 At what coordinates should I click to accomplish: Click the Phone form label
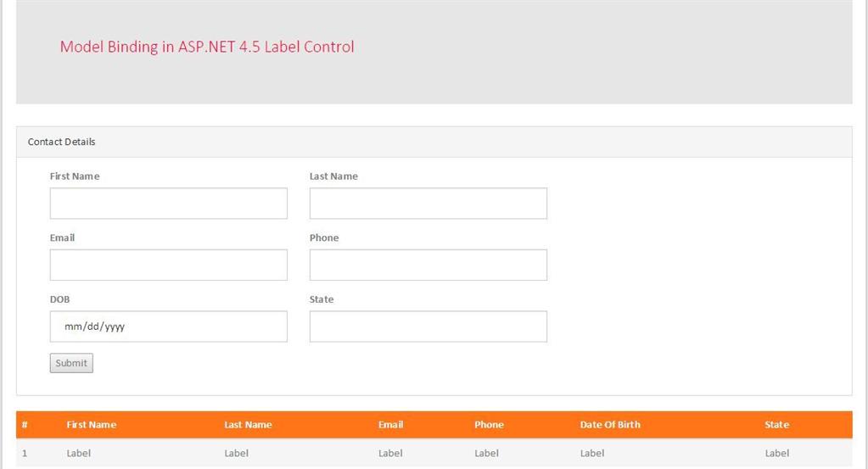(324, 237)
